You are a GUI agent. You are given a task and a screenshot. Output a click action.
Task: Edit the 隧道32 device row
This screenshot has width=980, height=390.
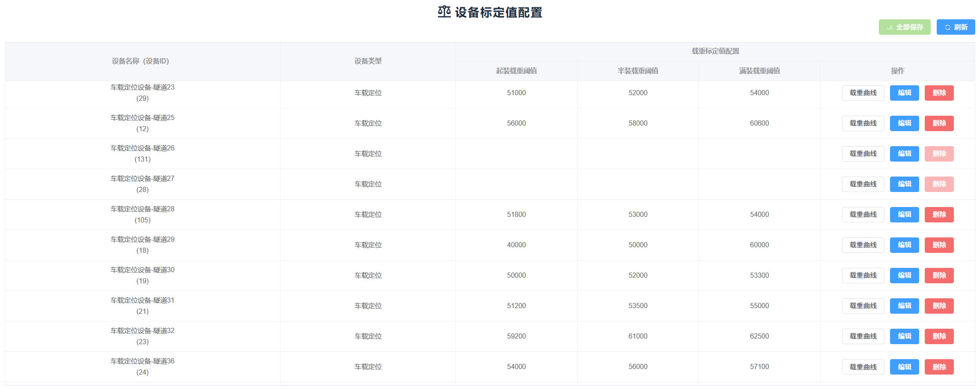[904, 336]
